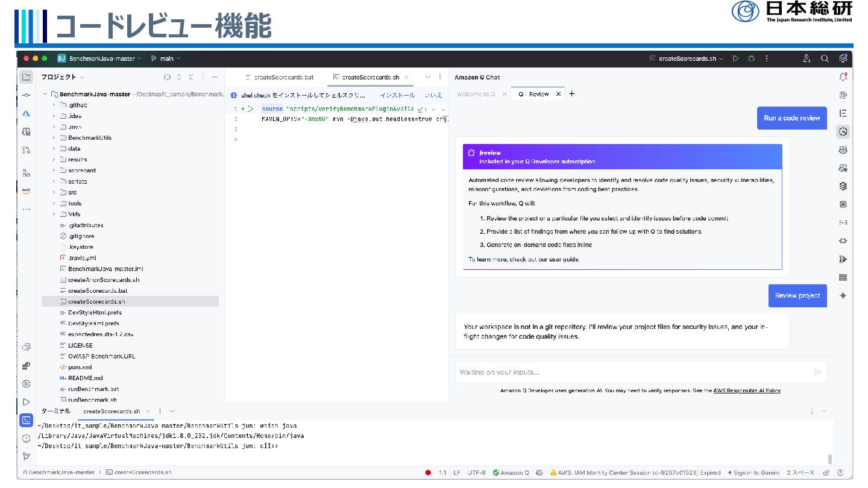Click 2 スペース indent setting in status bar
Viewport: 868px width, 488px height.
click(800, 473)
